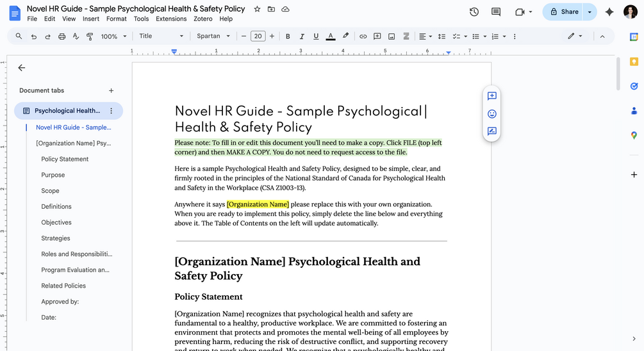This screenshot has width=644, height=351.
Task: Move document to a folder icon
Action: (x=271, y=9)
